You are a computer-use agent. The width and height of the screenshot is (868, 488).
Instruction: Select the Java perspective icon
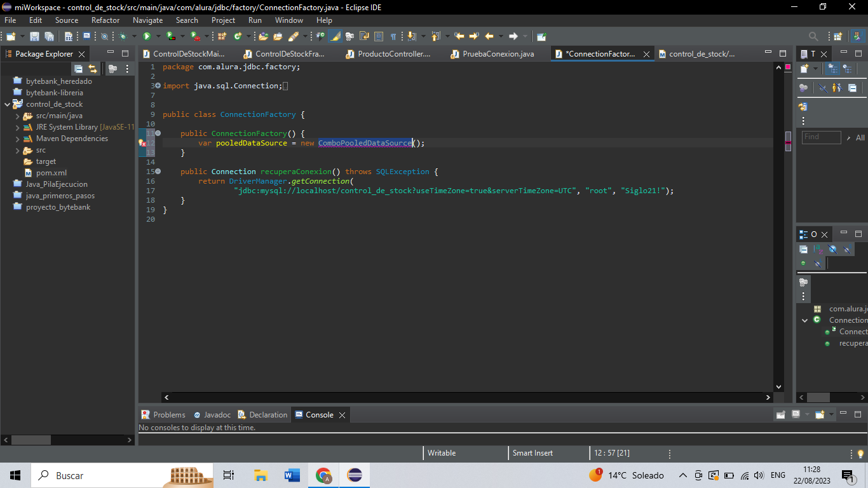(857, 36)
